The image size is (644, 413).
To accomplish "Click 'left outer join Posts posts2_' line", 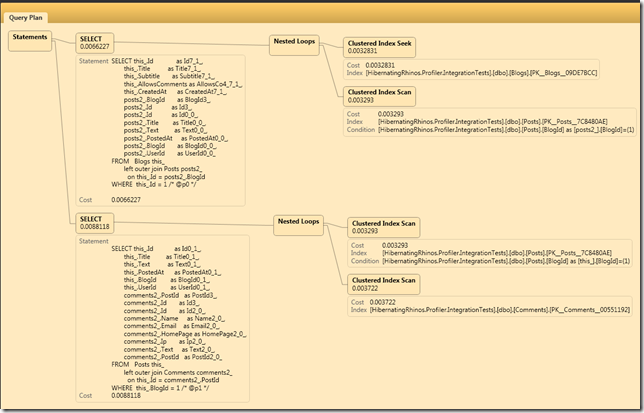I will click(163, 169).
